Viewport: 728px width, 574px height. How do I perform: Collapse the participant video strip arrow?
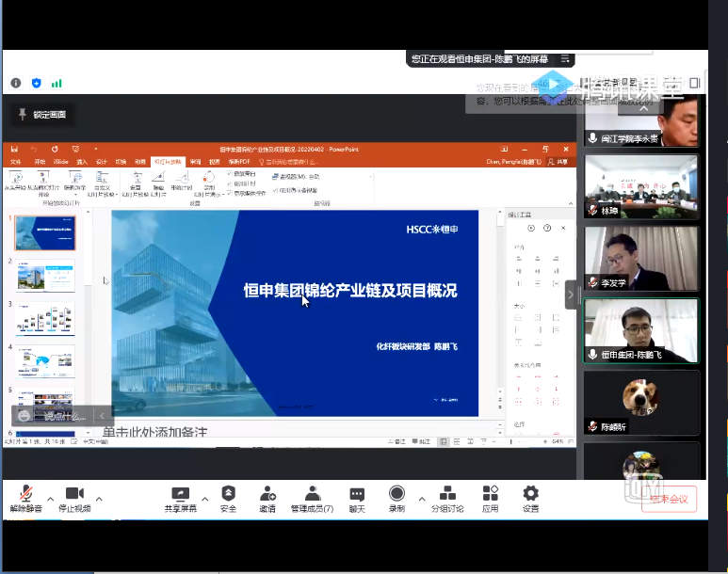point(571,295)
